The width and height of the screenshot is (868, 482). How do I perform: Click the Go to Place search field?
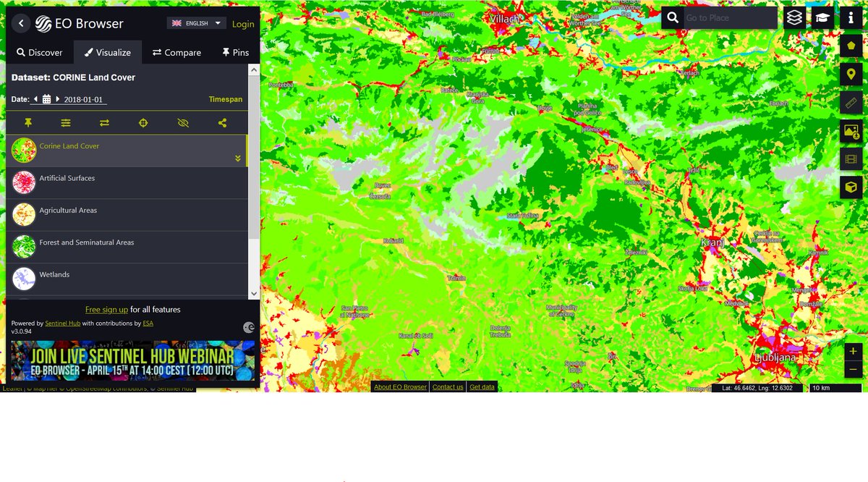click(731, 17)
